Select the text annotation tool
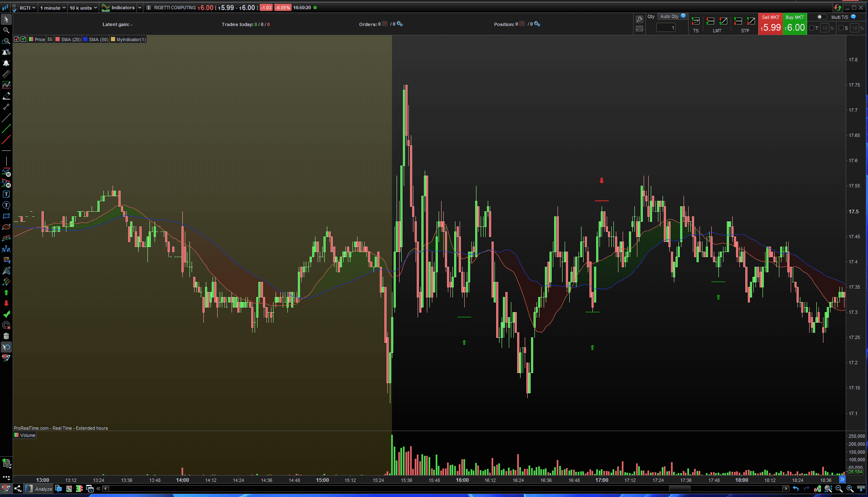Viewport: 868px width, 497px height. (6, 194)
